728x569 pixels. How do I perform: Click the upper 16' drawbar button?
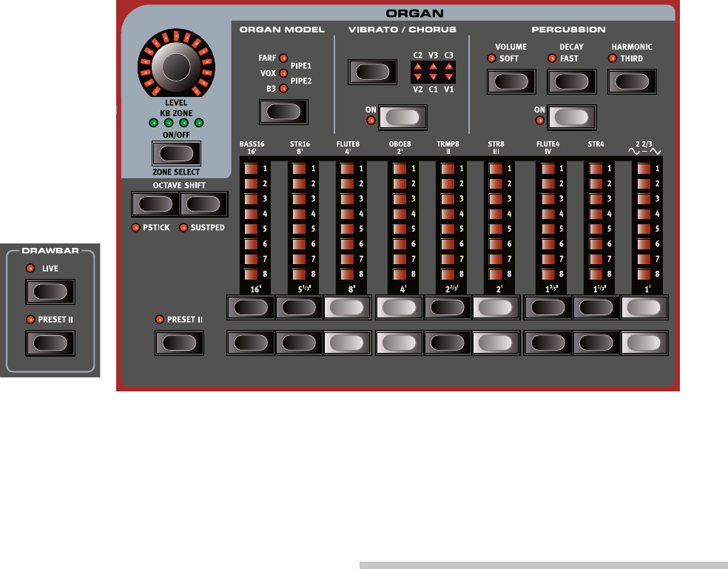click(x=251, y=308)
